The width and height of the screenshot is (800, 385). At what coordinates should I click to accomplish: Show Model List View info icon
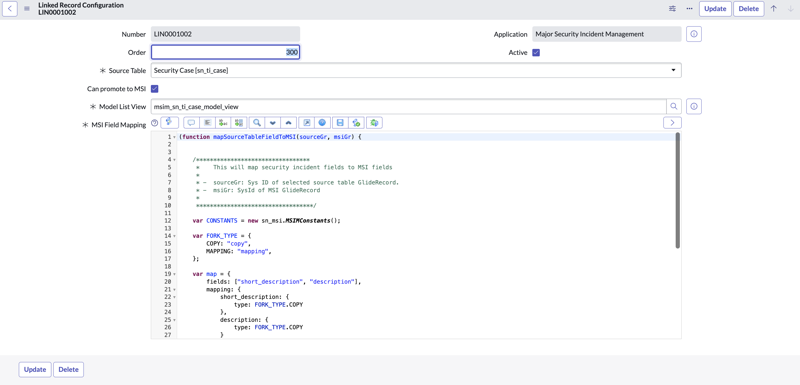tap(694, 106)
